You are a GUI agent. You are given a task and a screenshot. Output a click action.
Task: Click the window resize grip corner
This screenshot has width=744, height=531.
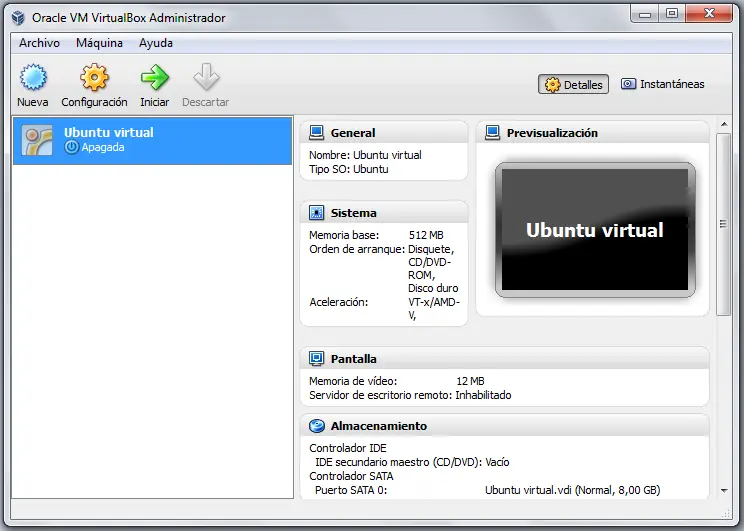point(727,513)
